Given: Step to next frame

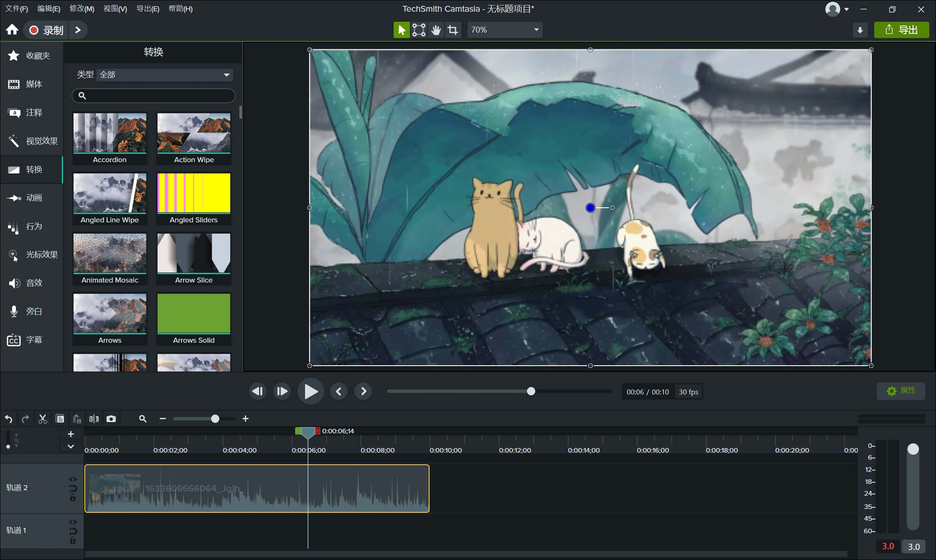Looking at the screenshot, I should point(282,392).
